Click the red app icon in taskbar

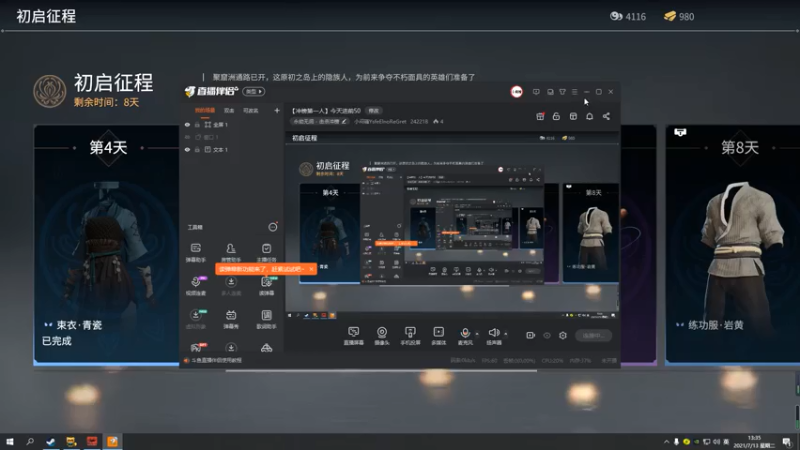(92, 441)
